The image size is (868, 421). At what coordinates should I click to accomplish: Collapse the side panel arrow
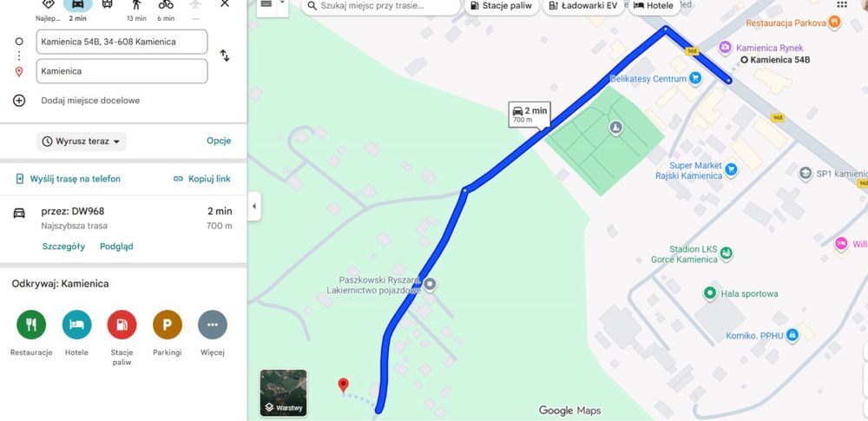254,206
